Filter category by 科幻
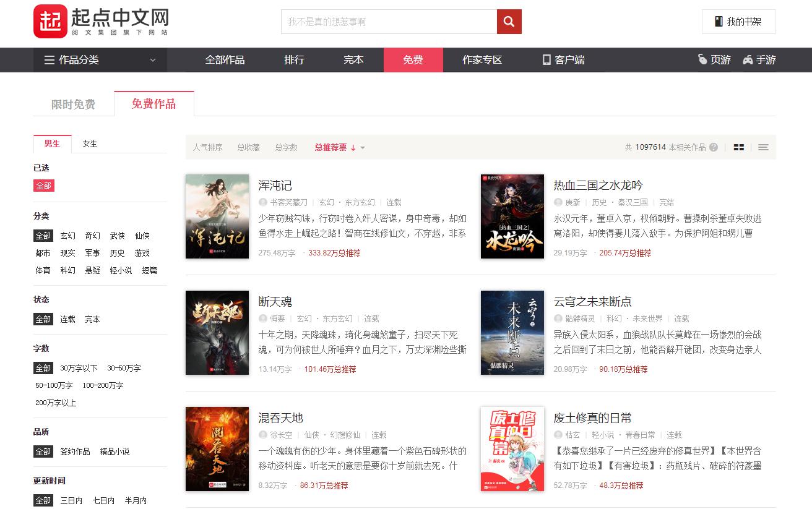Viewport: 812px width, 509px height. click(68, 270)
